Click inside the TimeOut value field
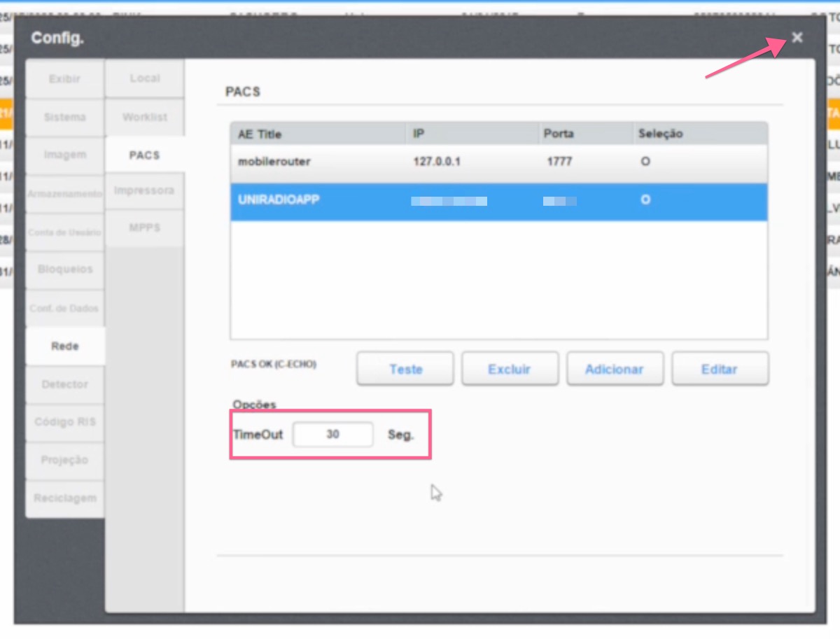This screenshot has height=639, width=840. click(332, 434)
